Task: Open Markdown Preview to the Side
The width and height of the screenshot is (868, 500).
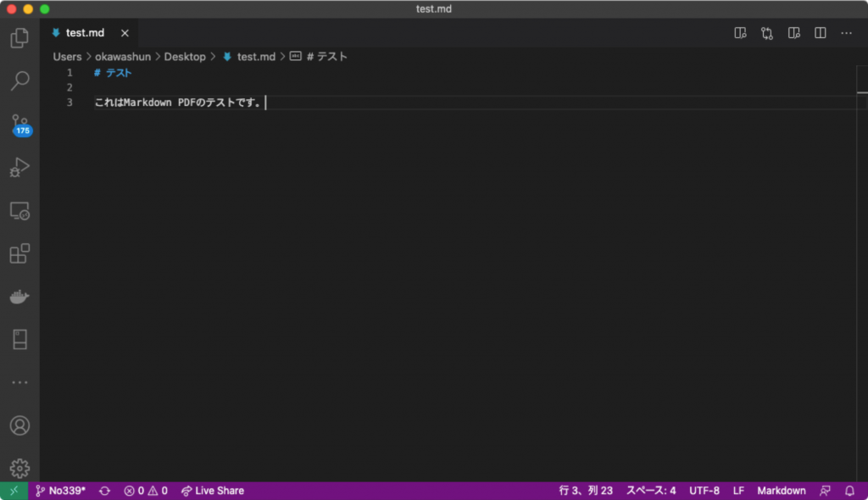Action: (x=794, y=32)
